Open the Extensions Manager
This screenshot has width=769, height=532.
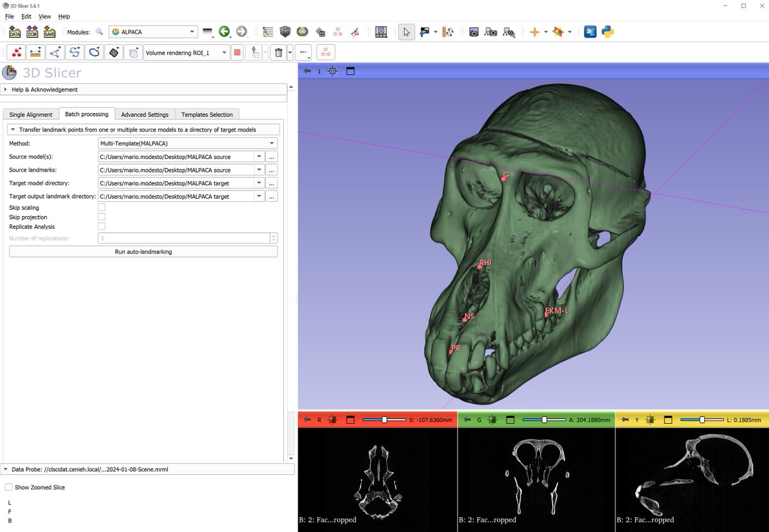590,31
